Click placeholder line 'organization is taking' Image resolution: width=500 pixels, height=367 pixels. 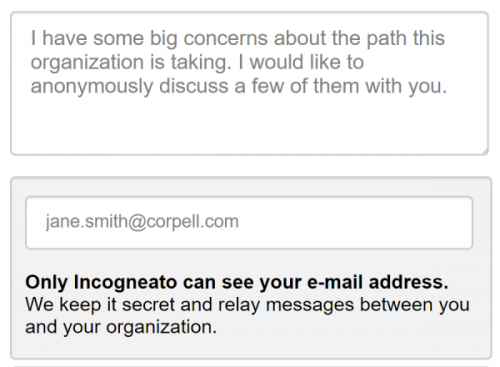pos(197,62)
